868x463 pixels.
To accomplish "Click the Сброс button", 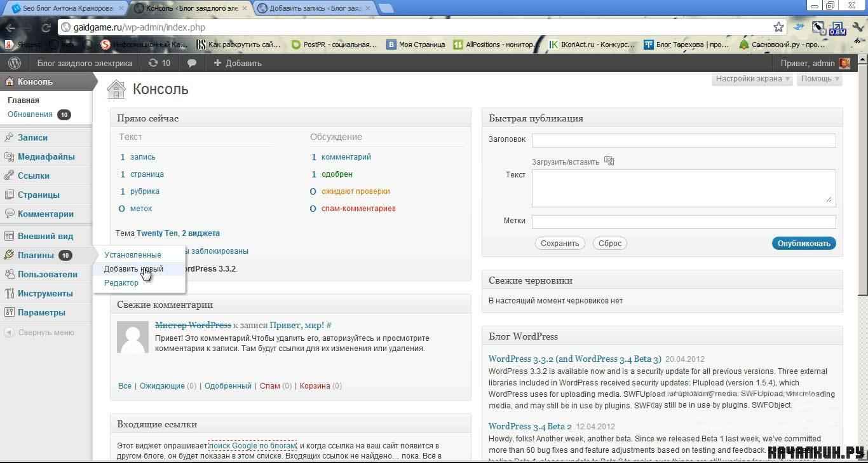I will point(610,243).
